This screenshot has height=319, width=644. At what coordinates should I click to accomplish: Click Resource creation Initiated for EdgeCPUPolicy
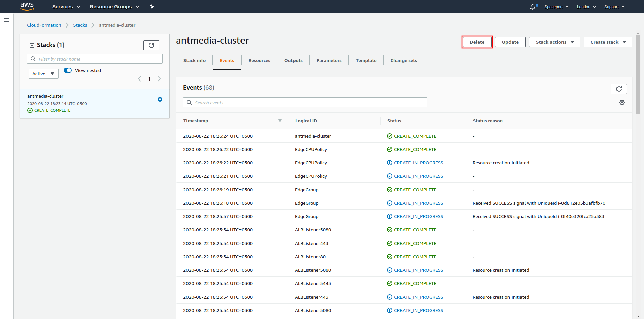pos(501,163)
